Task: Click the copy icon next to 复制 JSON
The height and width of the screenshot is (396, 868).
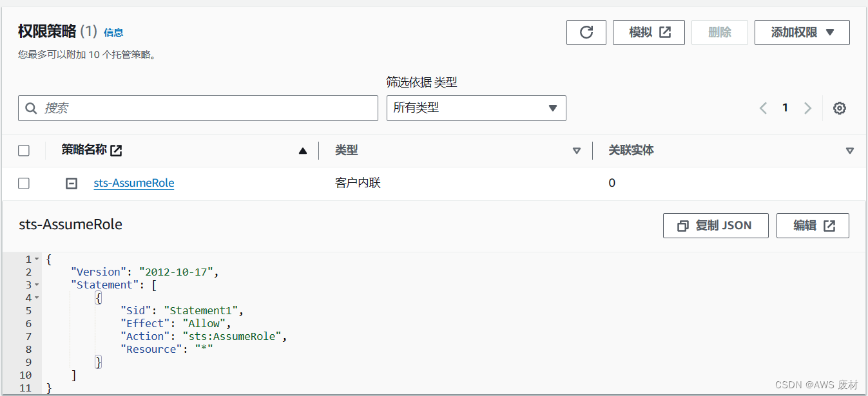Action: pyautogui.click(x=683, y=225)
